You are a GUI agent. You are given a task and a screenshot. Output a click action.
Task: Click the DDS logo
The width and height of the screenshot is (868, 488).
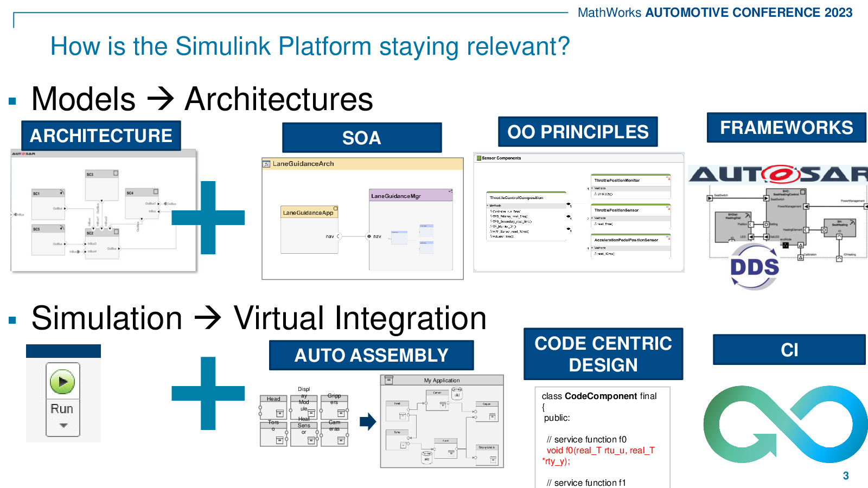coord(754,267)
